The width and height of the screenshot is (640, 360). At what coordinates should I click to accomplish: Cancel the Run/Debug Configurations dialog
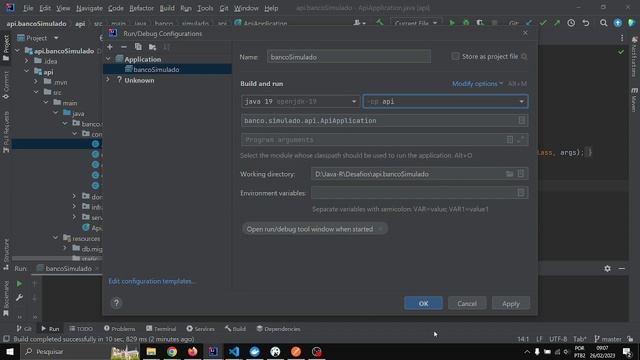click(467, 303)
